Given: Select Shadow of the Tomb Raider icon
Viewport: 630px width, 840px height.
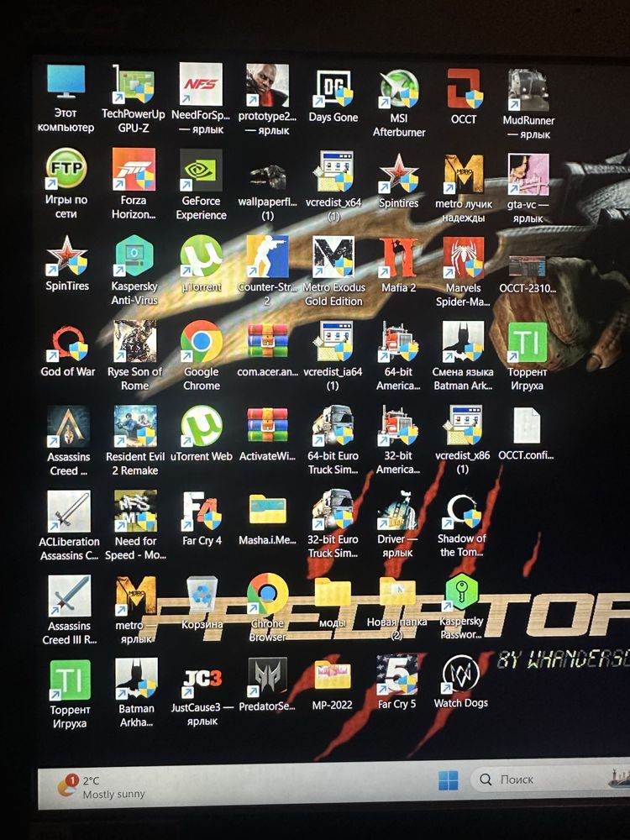Looking at the screenshot, I should click(464, 510).
